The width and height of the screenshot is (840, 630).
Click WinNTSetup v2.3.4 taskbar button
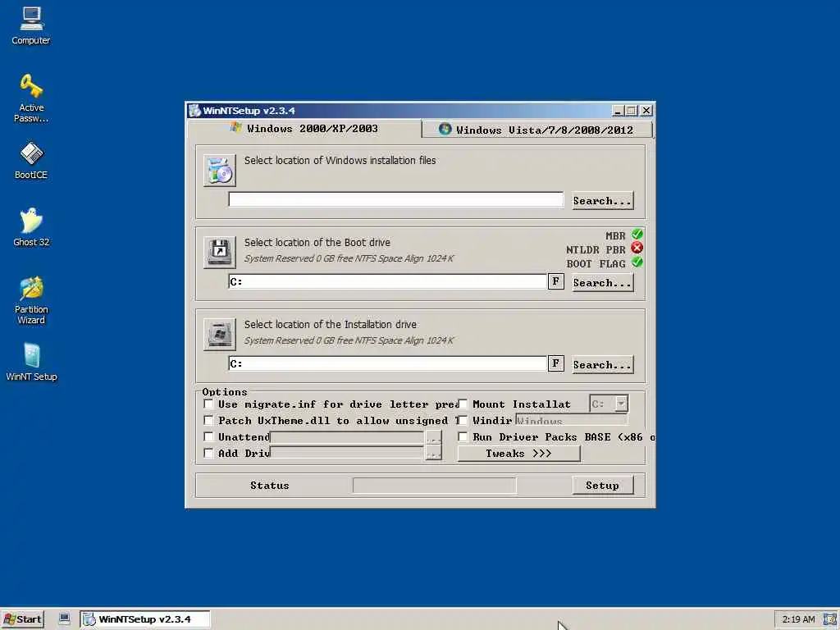145,619
